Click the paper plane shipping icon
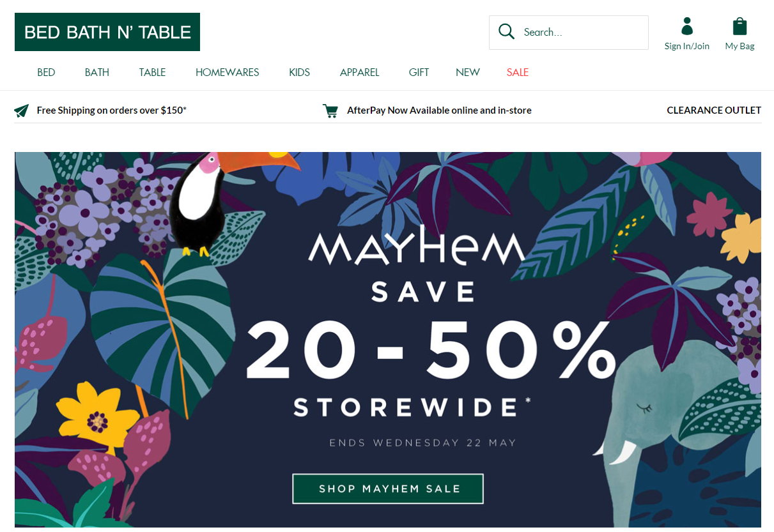774x532 pixels. [22, 110]
